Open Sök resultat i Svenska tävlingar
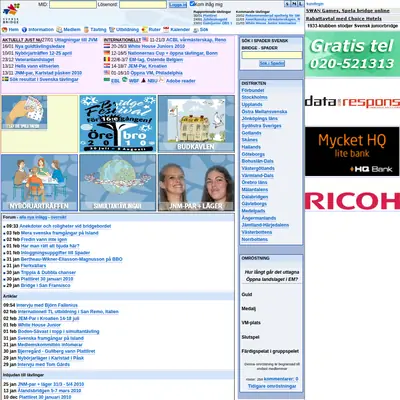This screenshot has width=400, height=400. click(x=44, y=79)
